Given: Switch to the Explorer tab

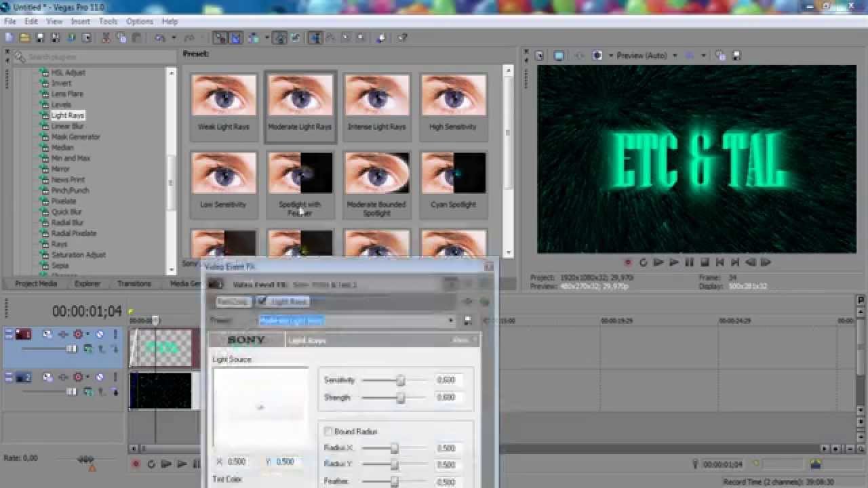Looking at the screenshot, I should tap(87, 283).
